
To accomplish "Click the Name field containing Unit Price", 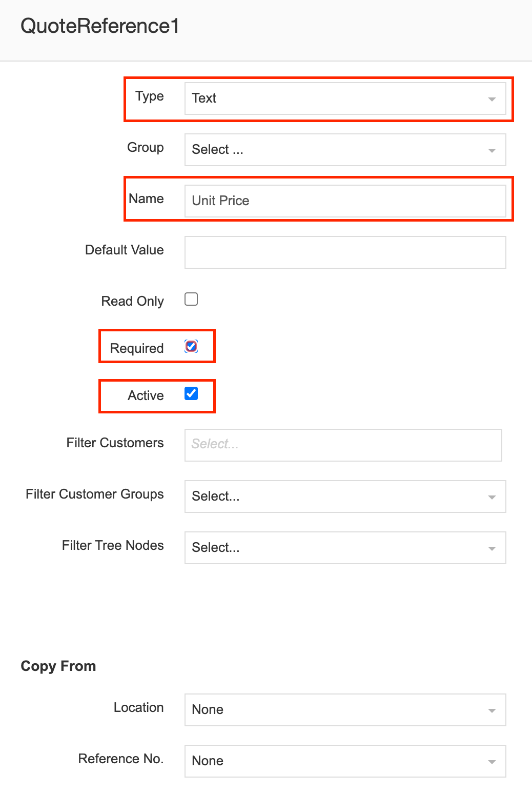I will (344, 201).
